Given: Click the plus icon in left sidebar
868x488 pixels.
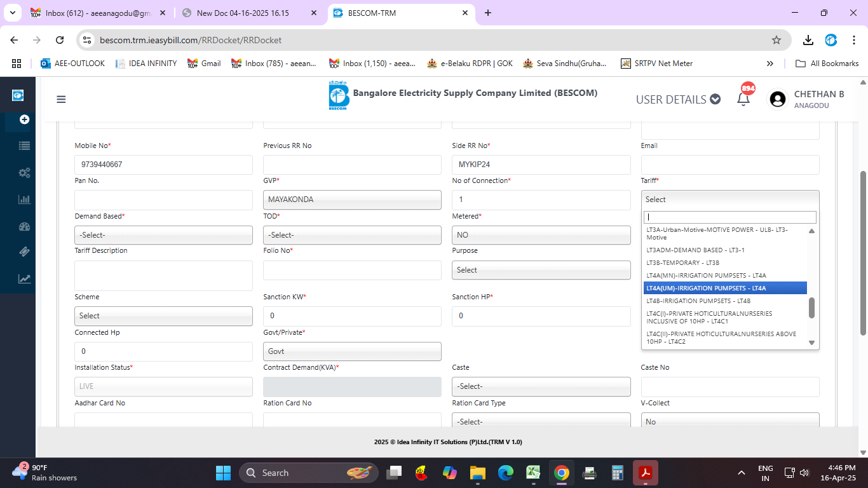Looking at the screenshot, I should pyautogui.click(x=24, y=119).
